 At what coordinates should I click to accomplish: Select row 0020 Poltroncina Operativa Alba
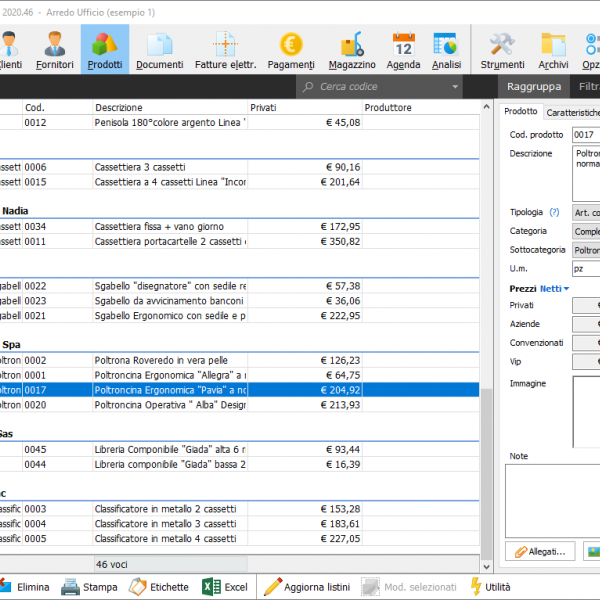[240, 405]
